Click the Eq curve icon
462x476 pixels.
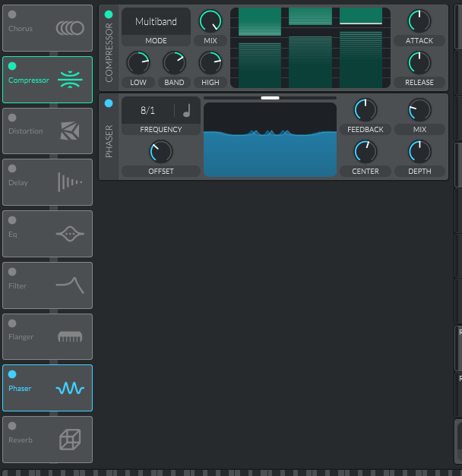(x=70, y=234)
